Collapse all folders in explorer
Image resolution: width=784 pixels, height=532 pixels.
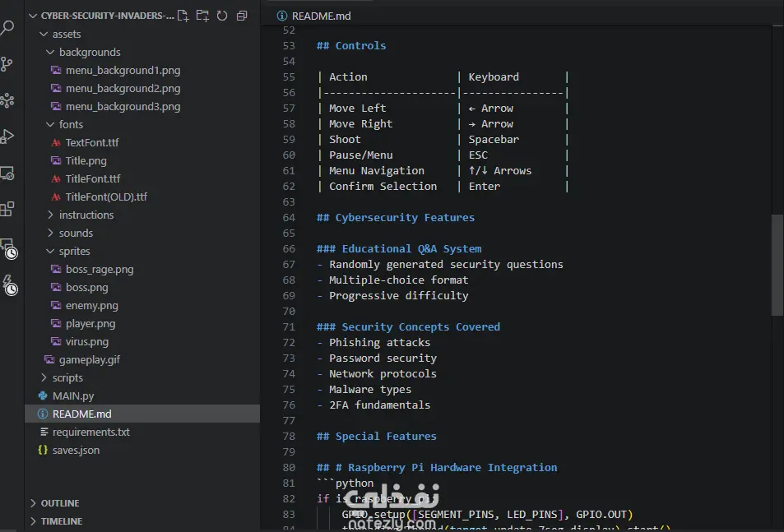[x=242, y=16]
